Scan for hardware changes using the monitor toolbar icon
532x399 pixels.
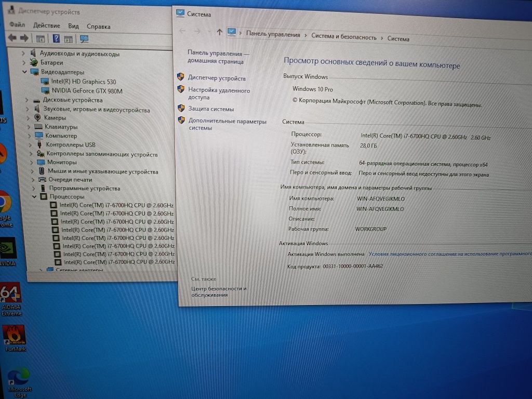(84, 39)
